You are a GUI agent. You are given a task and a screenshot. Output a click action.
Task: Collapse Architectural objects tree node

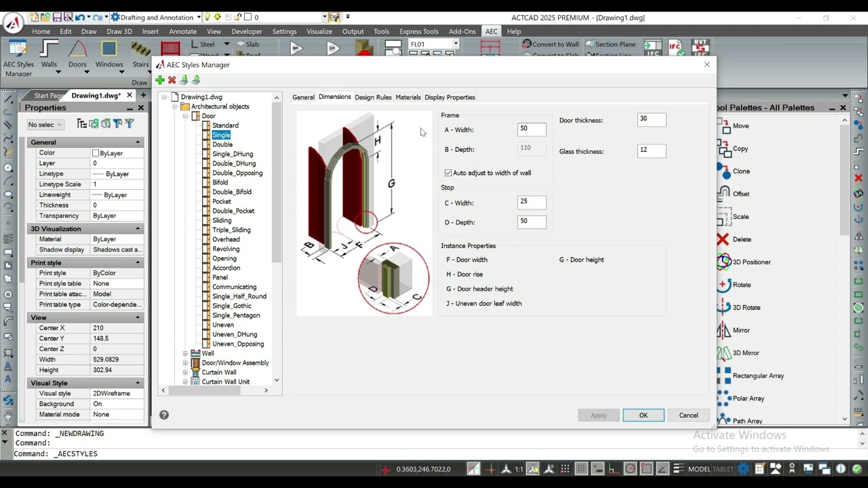(175, 106)
